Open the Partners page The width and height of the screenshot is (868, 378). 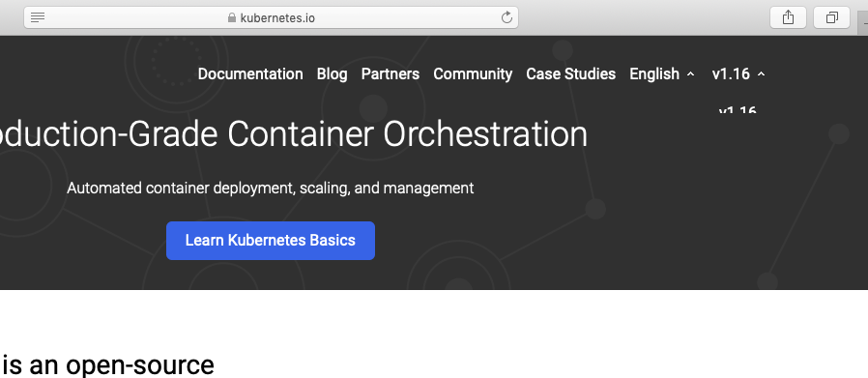391,73
